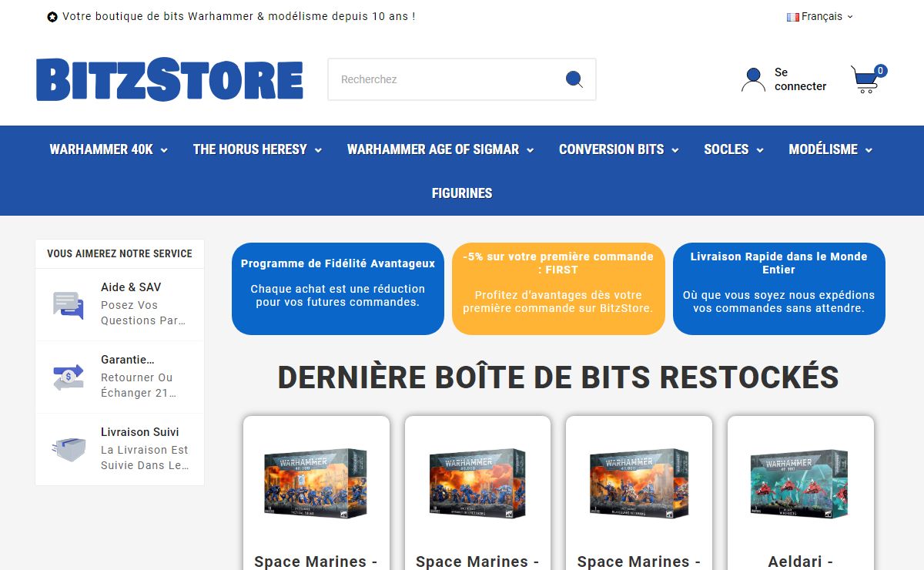Click the -5% première commande FIRST banner
Screen dimensions: 924x570
click(x=558, y=289)
